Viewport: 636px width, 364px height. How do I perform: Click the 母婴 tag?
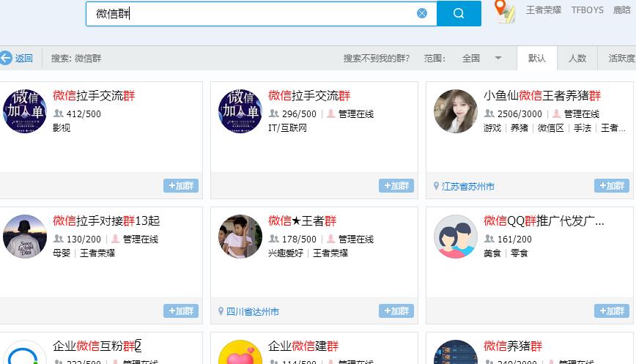[x=62, y=253]
